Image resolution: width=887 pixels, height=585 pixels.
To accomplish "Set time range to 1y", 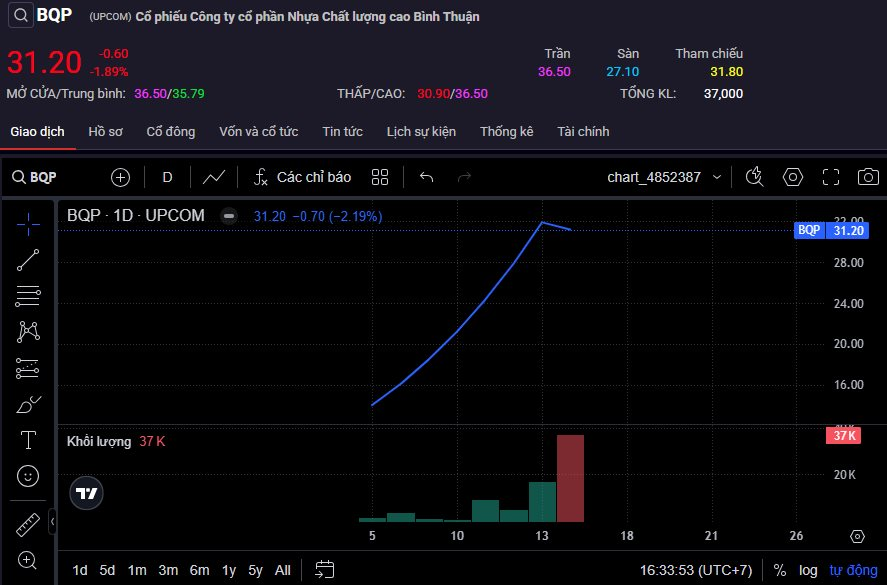I will 228,570.
